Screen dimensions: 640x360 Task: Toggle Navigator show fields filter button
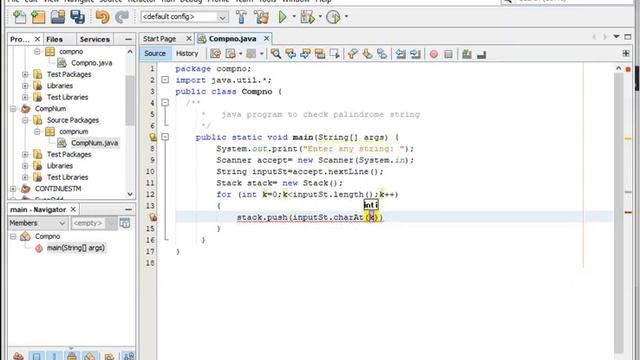coord(36,356)
